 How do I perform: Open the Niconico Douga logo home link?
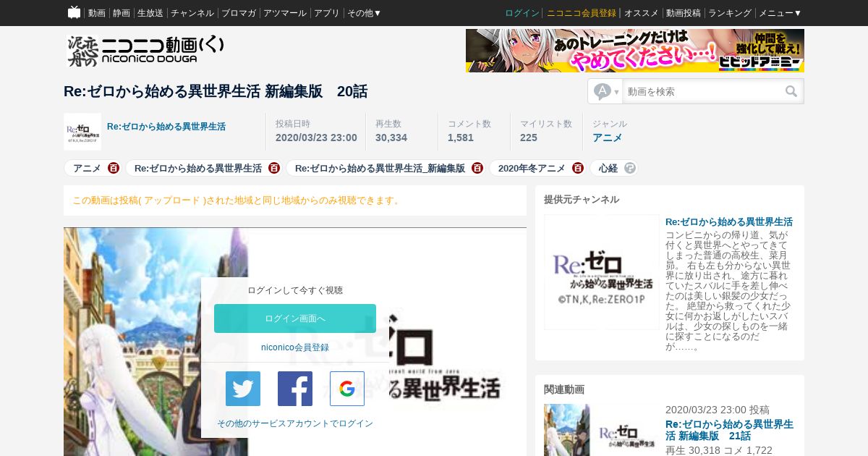tap(145, 51)
